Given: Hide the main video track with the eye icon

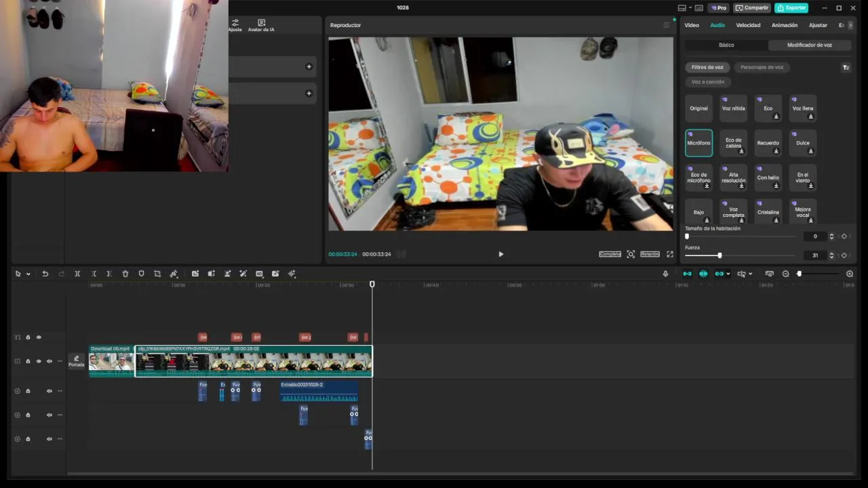Looking at the screenshot, I should [39, 361].
